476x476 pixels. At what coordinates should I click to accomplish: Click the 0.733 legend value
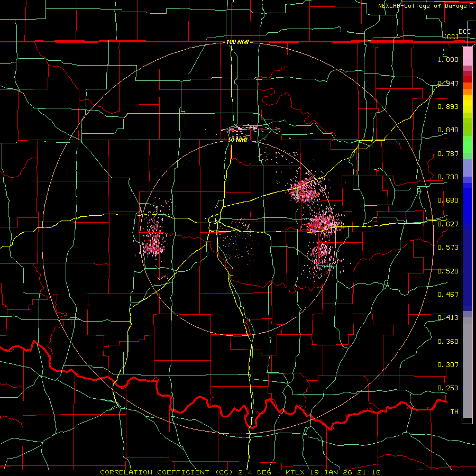pyautogui.click(x=448, y=177)
